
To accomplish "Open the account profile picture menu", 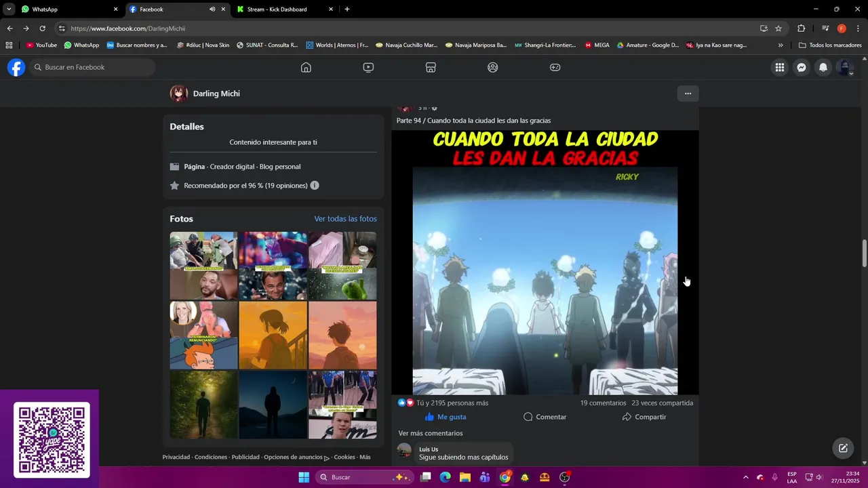I will 845,67.
